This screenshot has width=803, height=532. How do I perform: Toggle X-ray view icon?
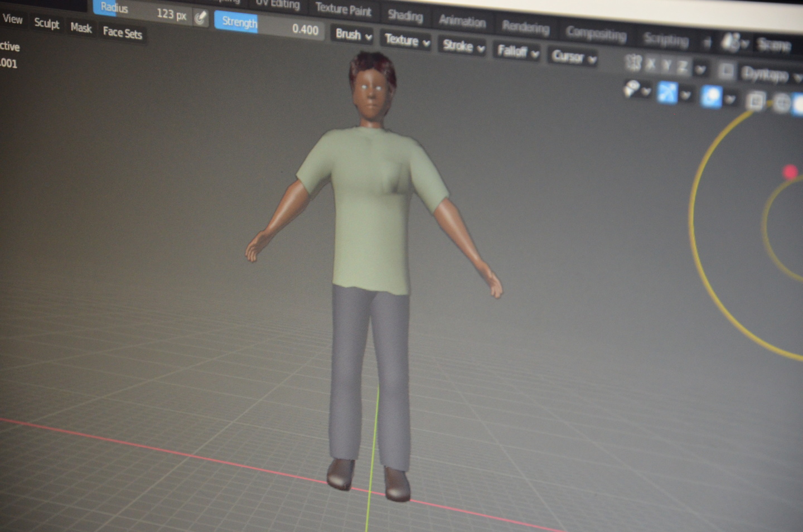point(756,101)
